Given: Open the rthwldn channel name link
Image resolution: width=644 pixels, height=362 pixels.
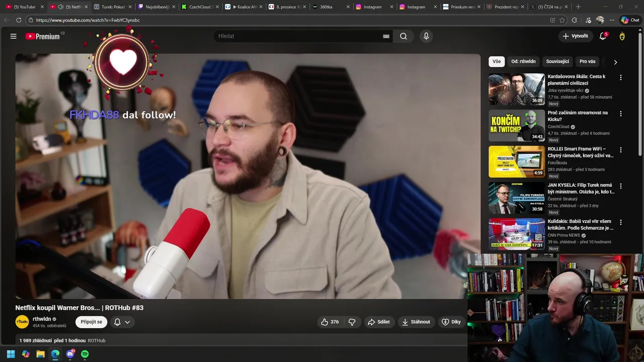Looking at the screenshot, I should click(x=42, y=319).
